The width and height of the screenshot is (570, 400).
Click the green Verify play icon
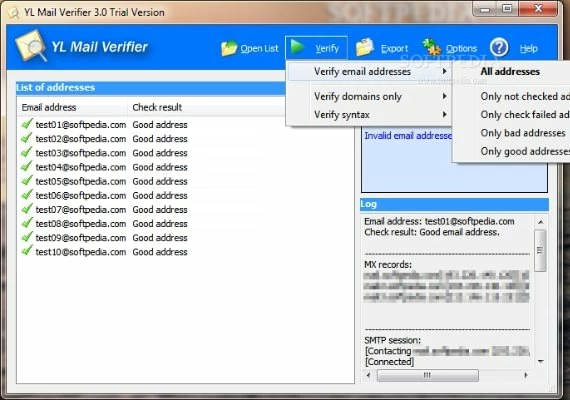tap(297, 47)
